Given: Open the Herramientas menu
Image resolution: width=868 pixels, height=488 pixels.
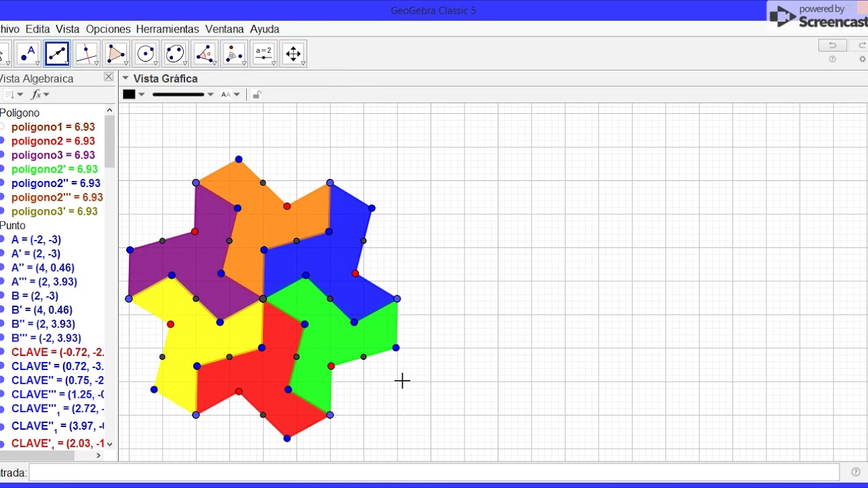Looking at the screenshot, I should pyautogui.click(x=167, y=29).
